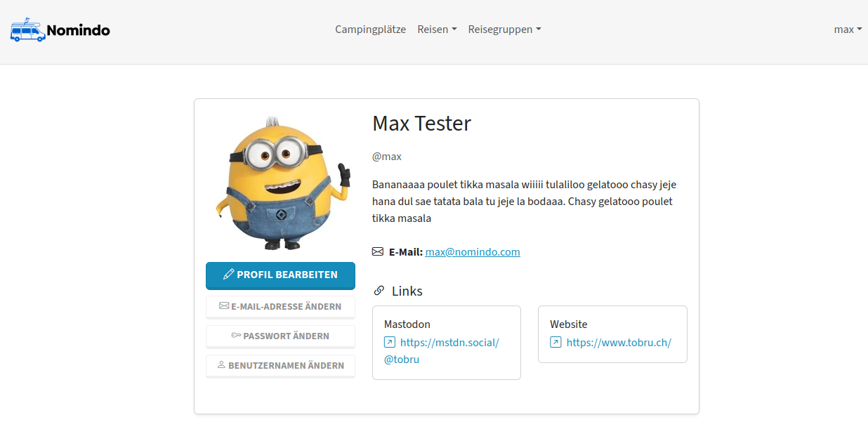868x427 pixels.
Task: Click the external link icon in Mastodon card
Action: pos(390,343)
